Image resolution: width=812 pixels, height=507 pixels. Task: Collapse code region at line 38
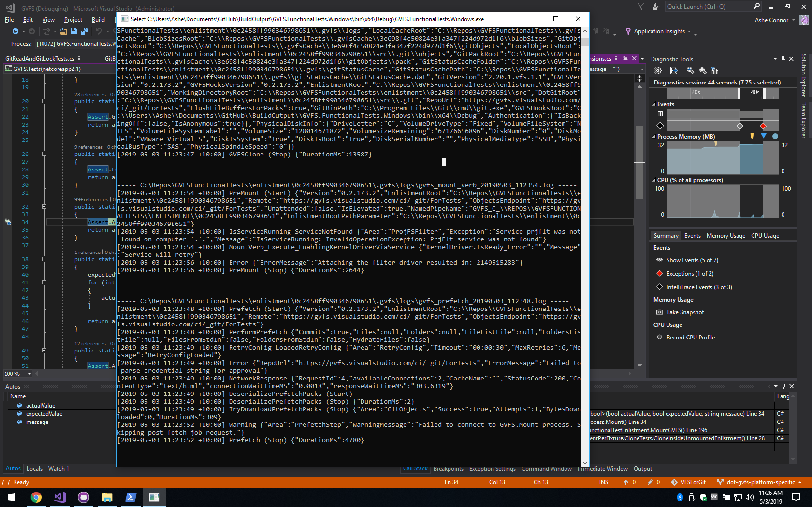point(44,259)
